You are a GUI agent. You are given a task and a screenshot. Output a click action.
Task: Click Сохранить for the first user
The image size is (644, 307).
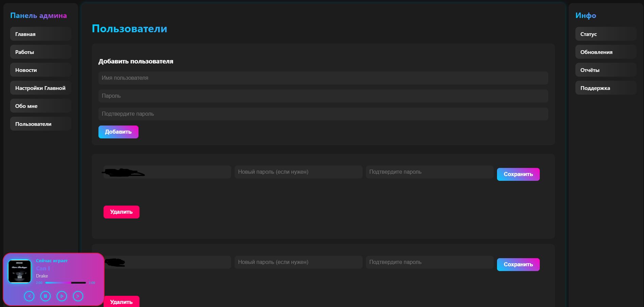pyautogui.click(x=518, y=174)
